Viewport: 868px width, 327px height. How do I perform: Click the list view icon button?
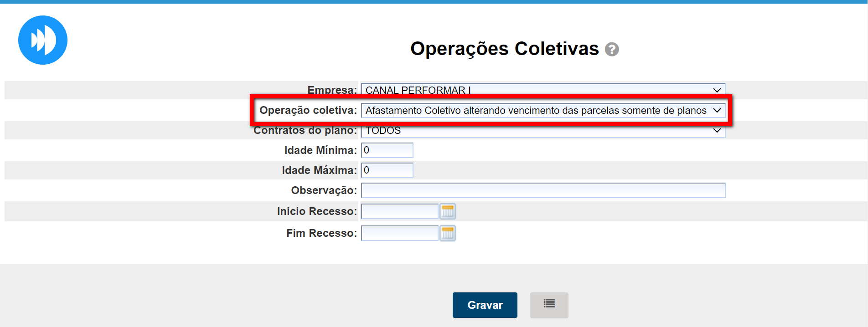[549, 305]
